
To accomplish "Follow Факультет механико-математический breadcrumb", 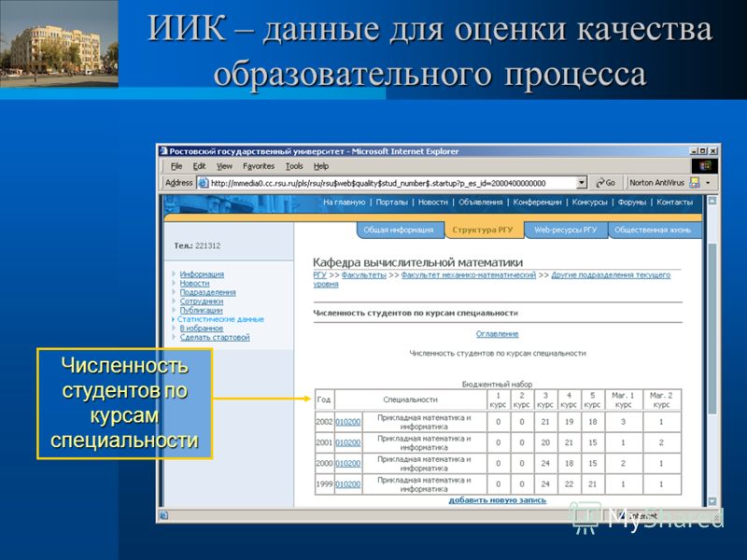I will point(469,275).
